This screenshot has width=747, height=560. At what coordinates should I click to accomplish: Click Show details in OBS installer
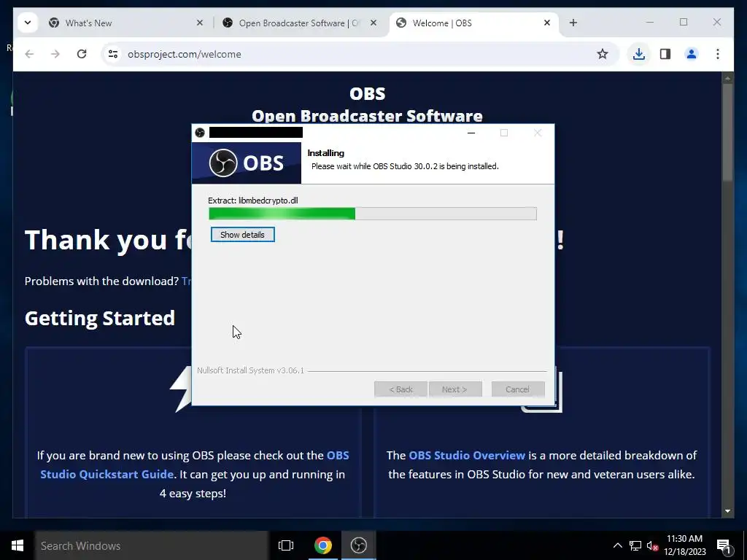tap(242, 235)
